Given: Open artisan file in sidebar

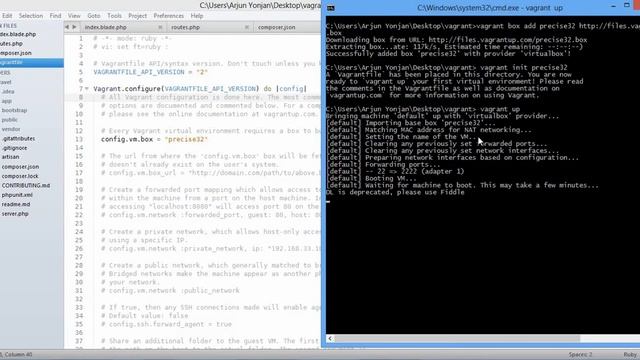Looking at the screenshot, I should [x=10, y=157].
